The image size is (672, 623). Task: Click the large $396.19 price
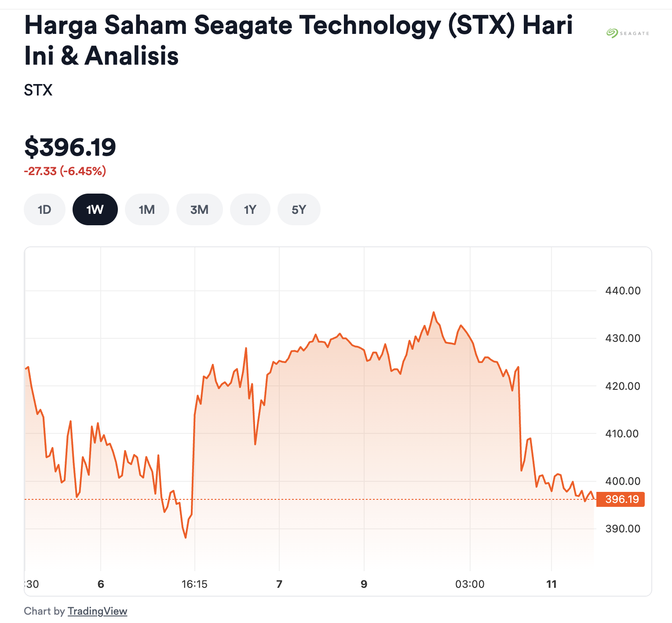tap(70, 147)
